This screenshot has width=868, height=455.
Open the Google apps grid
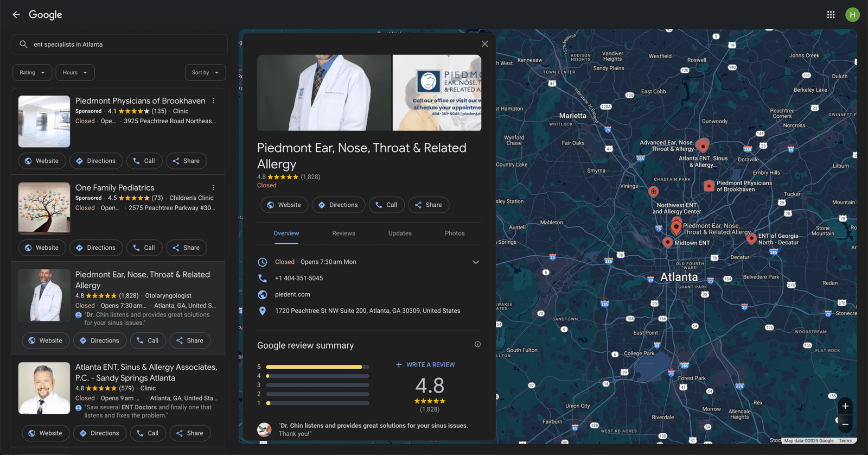(x=831, y=15)
